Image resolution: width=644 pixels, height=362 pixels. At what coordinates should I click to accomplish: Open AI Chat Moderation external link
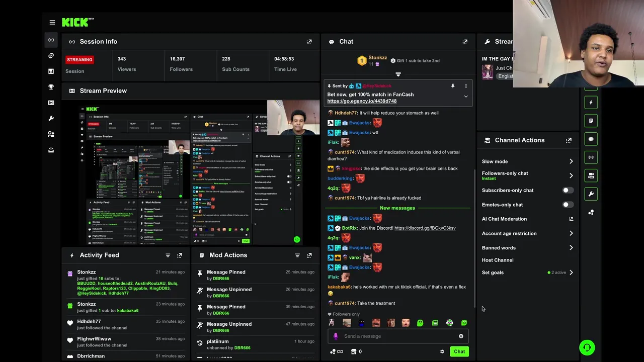click(571, 219)
